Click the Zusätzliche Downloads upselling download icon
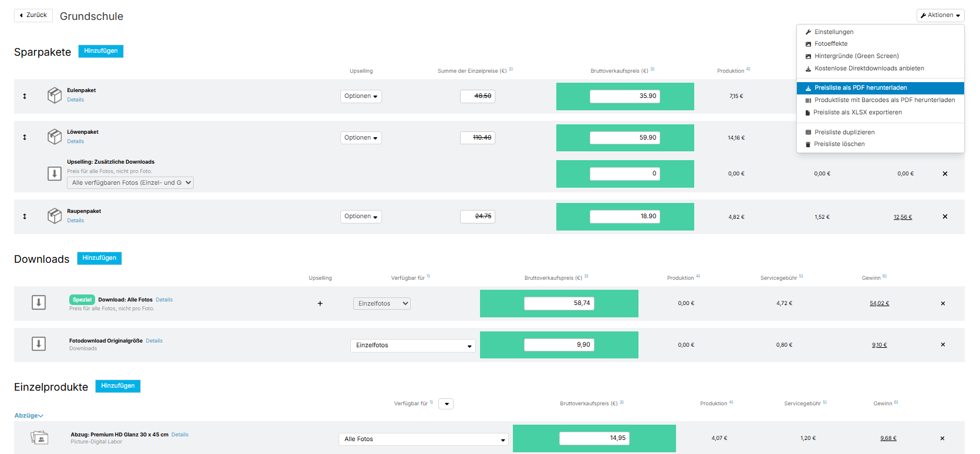This screenshot has height=454, width=980. (55, 174)
